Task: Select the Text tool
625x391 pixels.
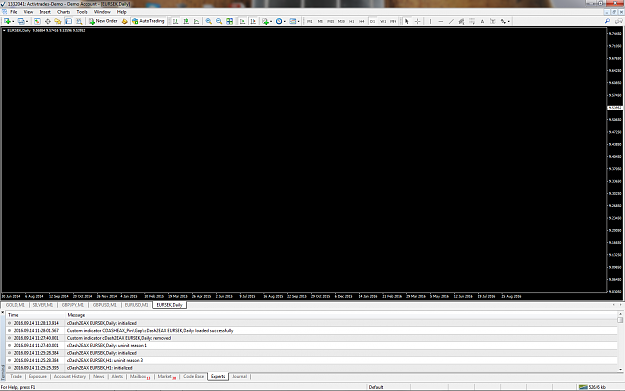Action: point(482,21)
